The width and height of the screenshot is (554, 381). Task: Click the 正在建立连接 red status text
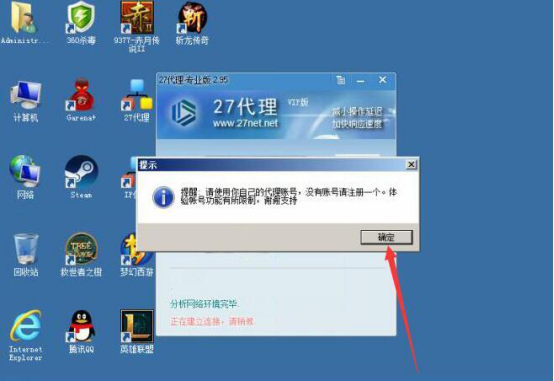212,321
